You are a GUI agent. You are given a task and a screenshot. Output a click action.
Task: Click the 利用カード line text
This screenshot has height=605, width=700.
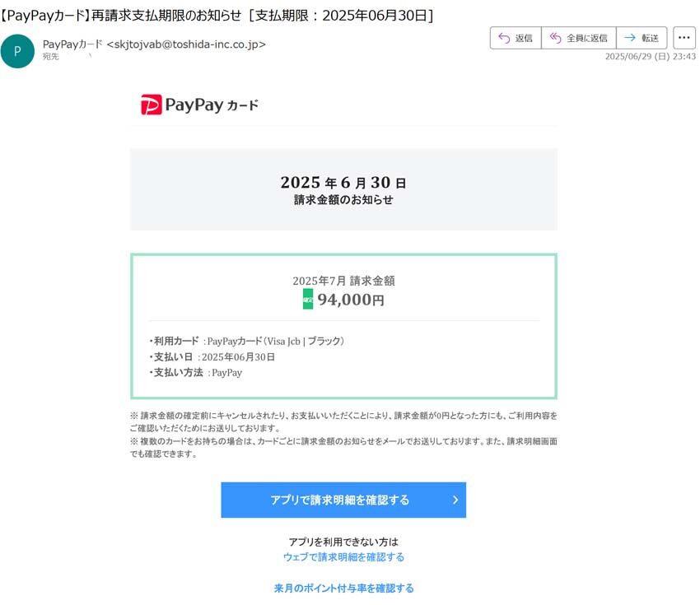247,341
